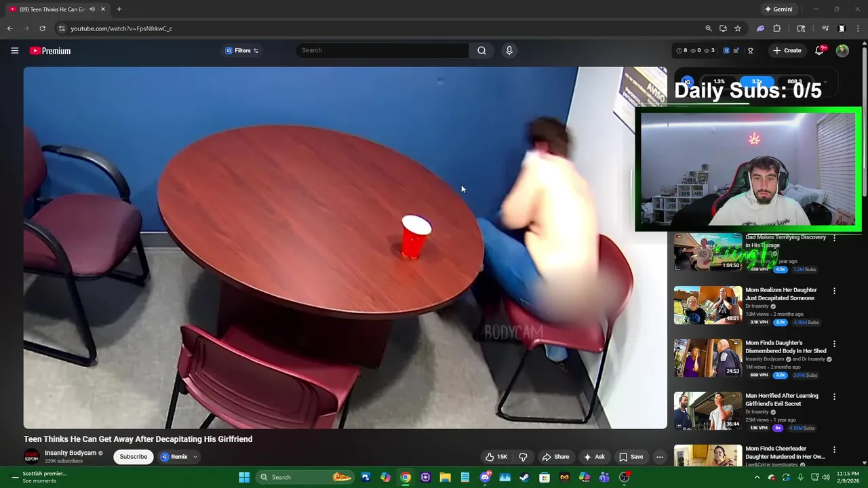Click the Create button

click(x=787, y=51)
